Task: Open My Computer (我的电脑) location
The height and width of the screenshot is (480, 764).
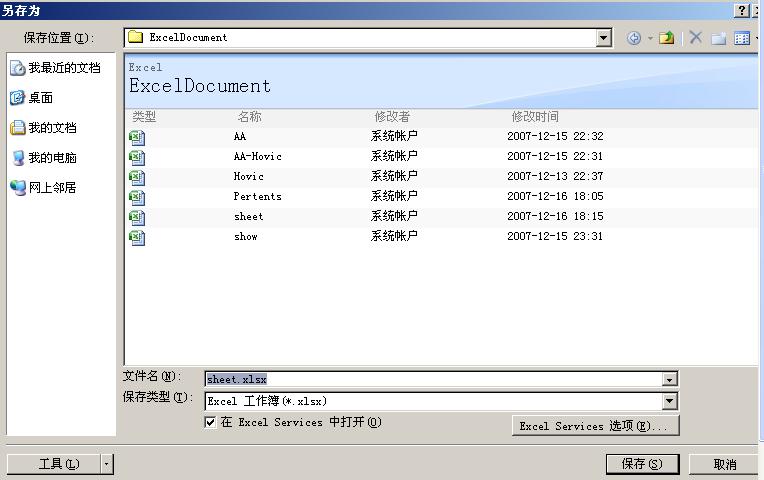Action: click(44, 157)
